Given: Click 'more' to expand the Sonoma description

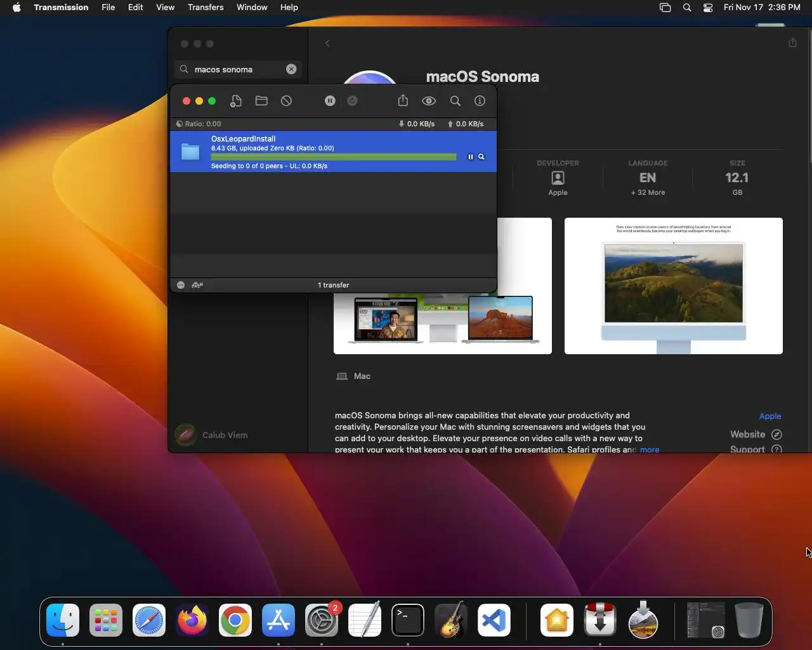Looking at the screenshot, I should tap(650, 449).
